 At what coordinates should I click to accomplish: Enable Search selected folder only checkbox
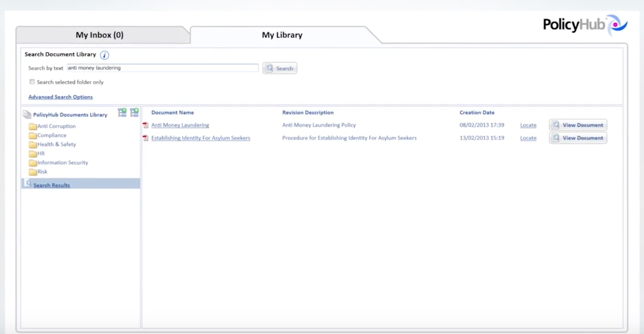[x=32, y=82]
